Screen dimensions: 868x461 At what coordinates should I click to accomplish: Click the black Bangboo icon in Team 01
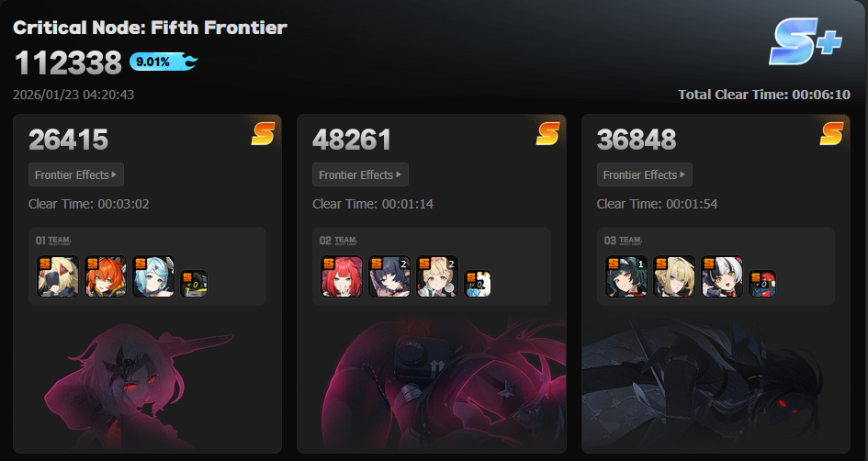[x=194, y=284]
